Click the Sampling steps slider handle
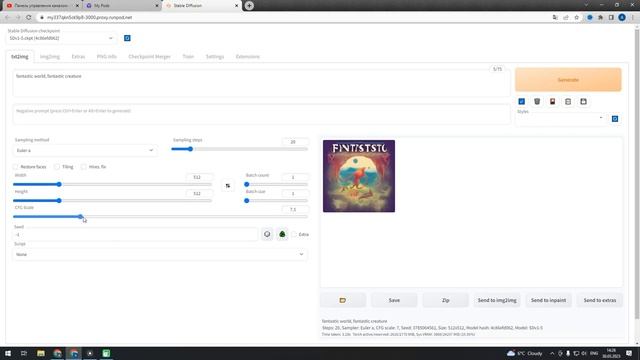 [190, 149]
